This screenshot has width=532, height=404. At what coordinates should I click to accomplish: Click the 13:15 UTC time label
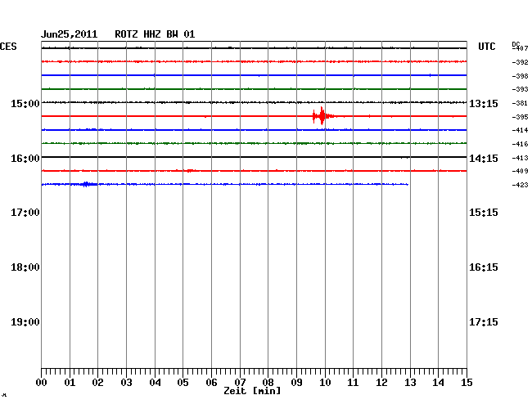click(x=484, y=103)
